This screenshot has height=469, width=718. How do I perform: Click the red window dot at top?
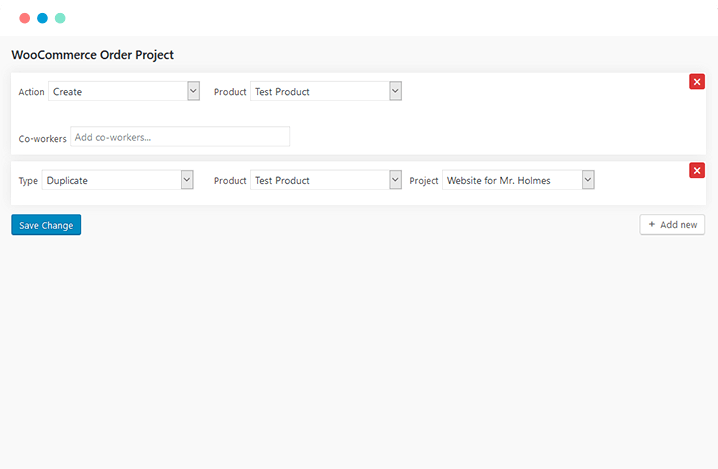click(25, 18)
